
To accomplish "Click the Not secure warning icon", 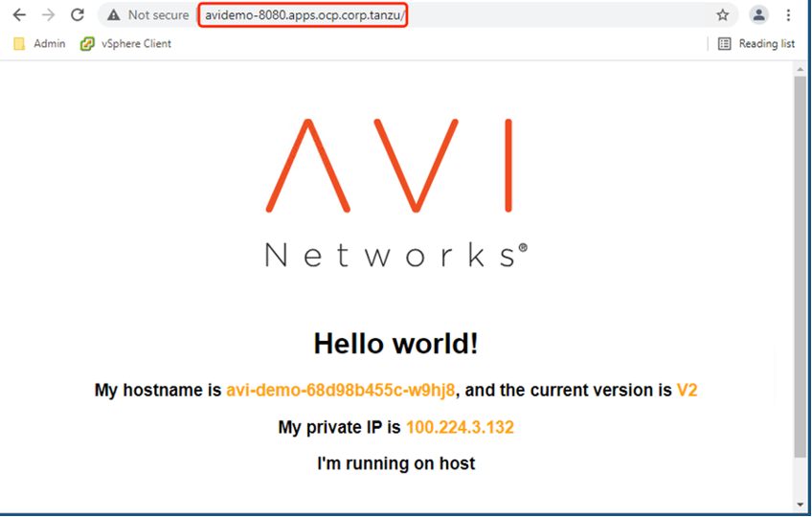I will point(113,15).
